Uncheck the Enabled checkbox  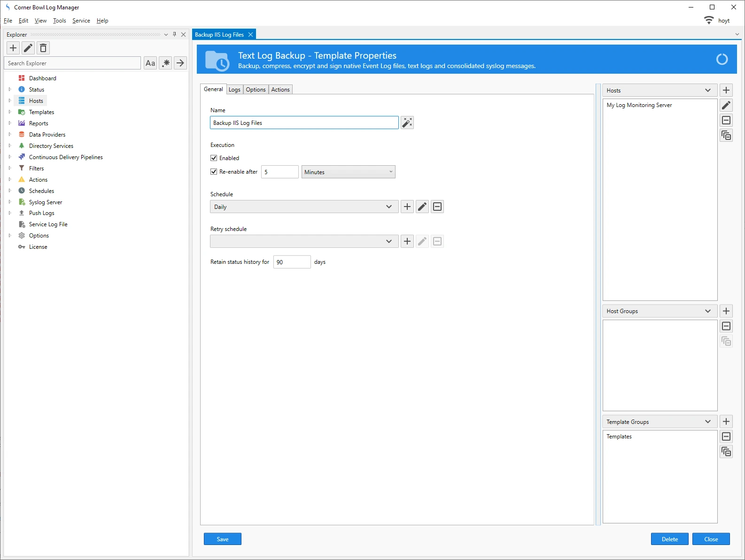pyautogui.click(x=214, y=158)
